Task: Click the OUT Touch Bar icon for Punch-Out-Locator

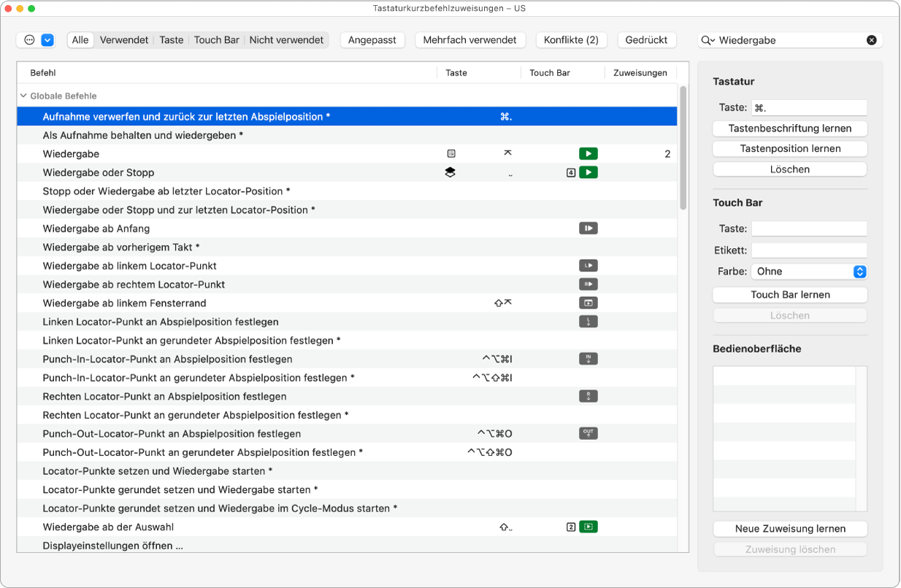Action: tap(588, 433)
